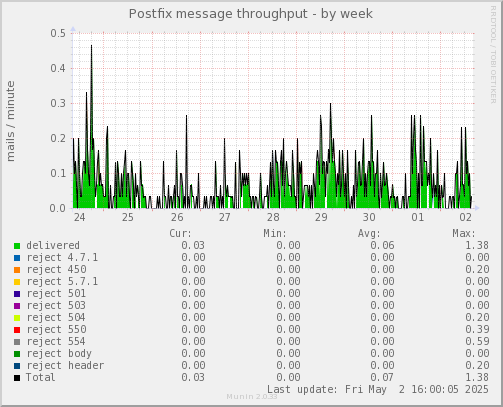Click Total Avg value 0.07

tap(382, 377)
